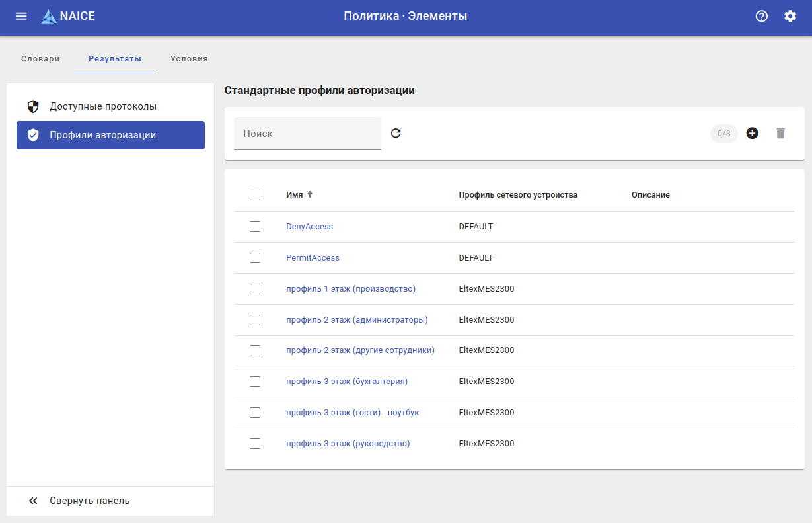
Task: Open the профиль 3 этаж (руководство) profile
Action: pyautogui.click(x=348, y=444)
